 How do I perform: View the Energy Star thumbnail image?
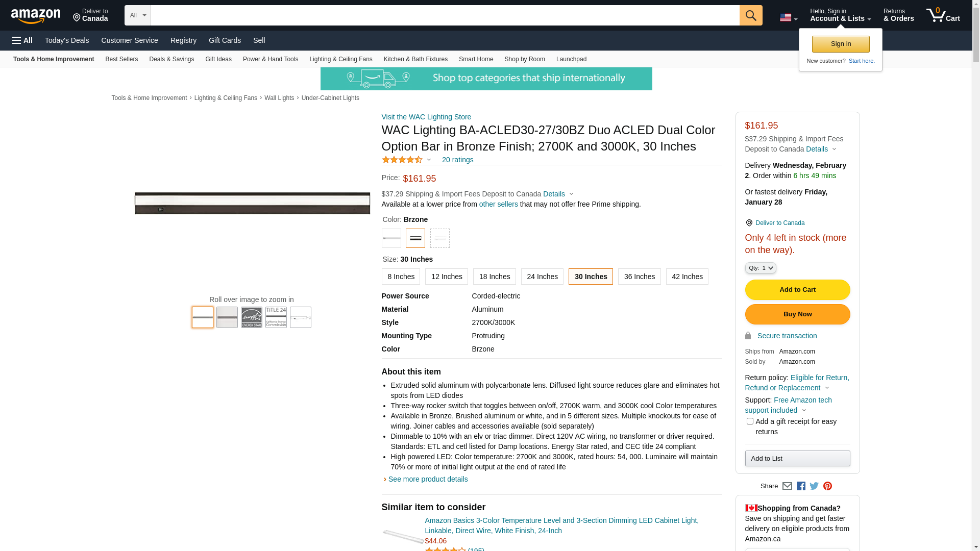point(252,317)
